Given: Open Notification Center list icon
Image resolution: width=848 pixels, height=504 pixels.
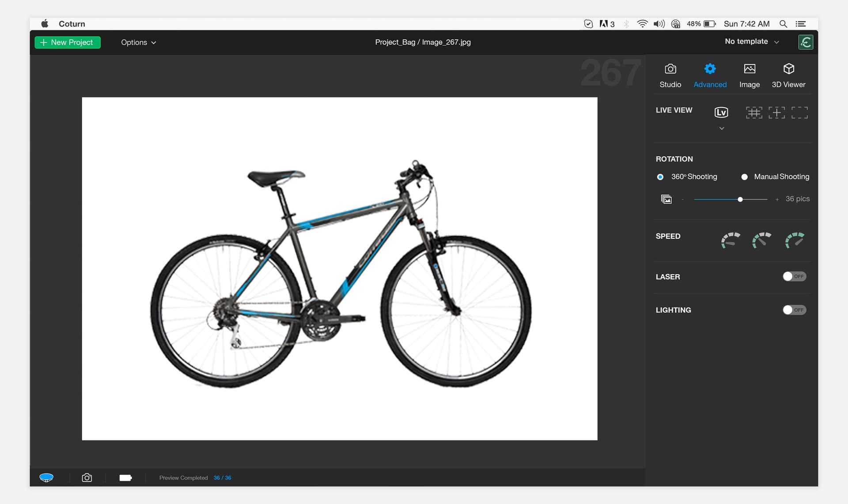Looking at the screenshot, I should 801,24.
